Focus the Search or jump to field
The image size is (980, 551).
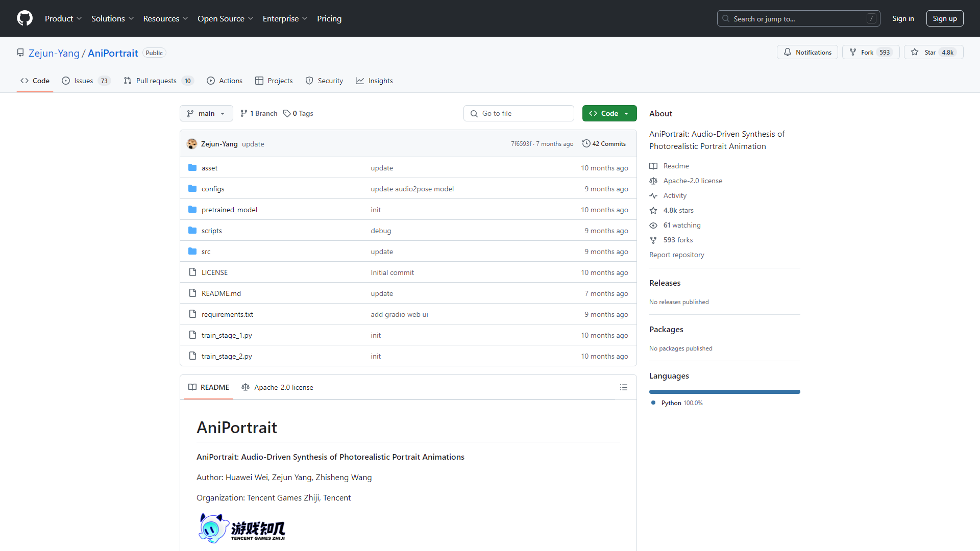click(798, 18)
